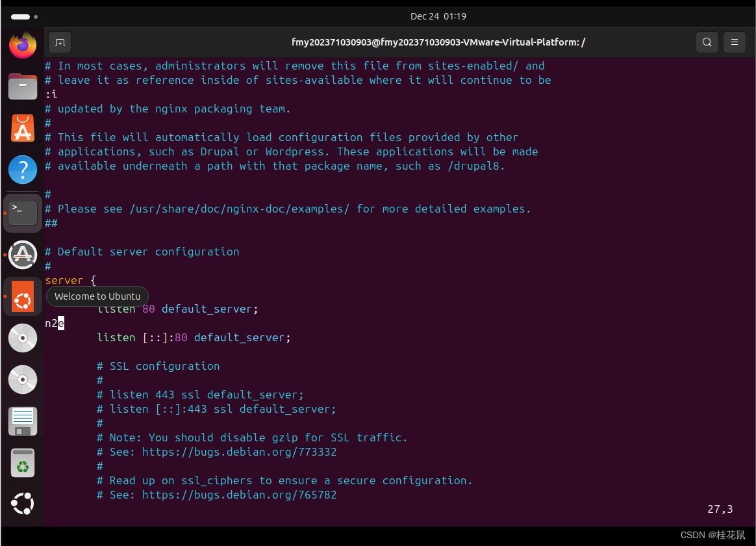Click the terminal search icon
This screenshot has width=756, height=546.
[x=707, y=42]
